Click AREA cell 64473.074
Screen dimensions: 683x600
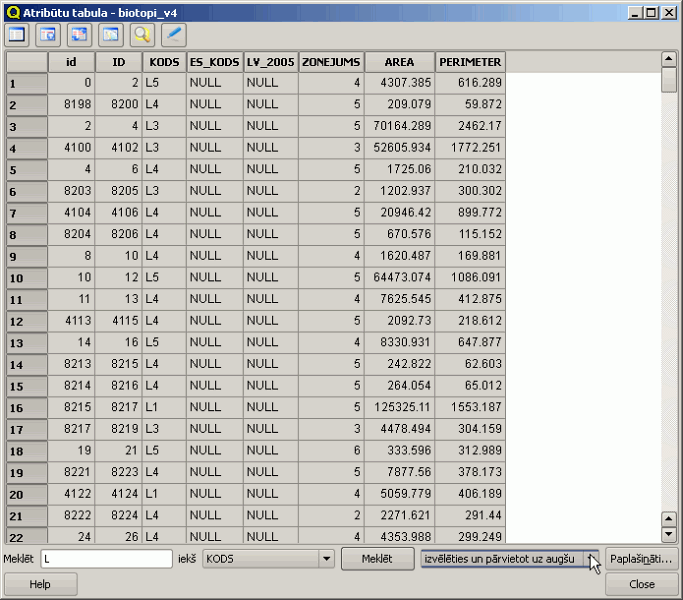(x=399, y=277)
